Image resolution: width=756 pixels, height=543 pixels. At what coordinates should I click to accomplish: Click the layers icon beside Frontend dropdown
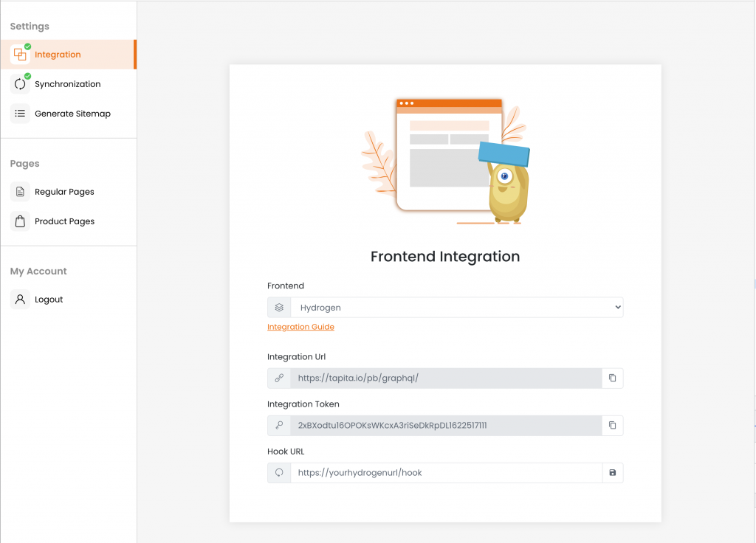(x=279, y=308)
